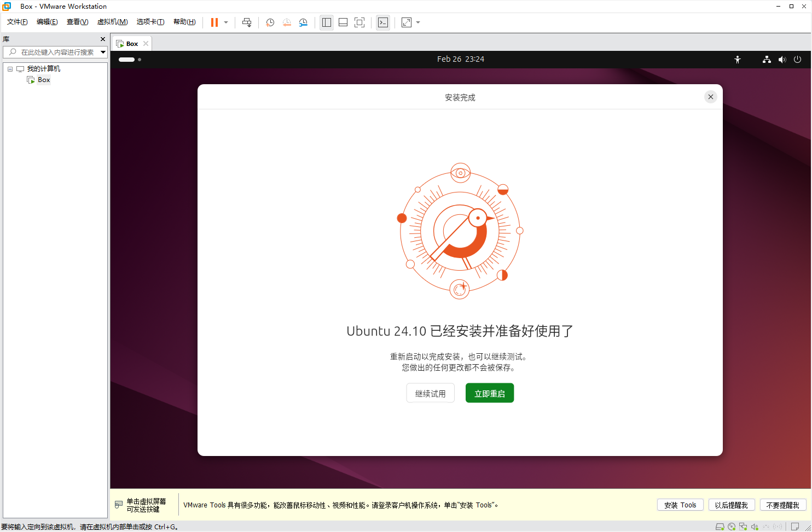
Task: Pause the virtual machine with the orange button
Action: click(214, 22)
